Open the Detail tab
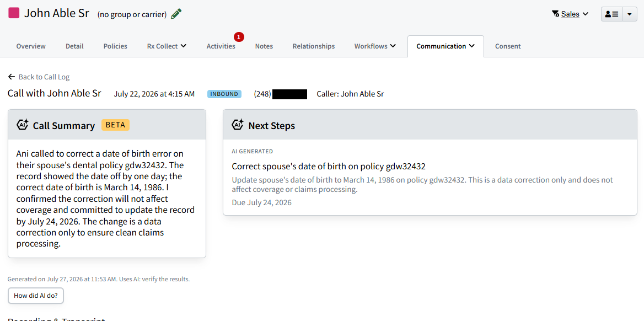 (74, 46)
